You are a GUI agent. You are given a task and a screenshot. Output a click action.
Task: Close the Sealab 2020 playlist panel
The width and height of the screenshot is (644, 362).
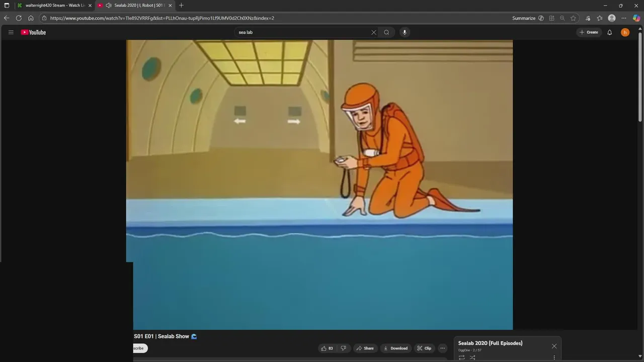pos(554,346)
